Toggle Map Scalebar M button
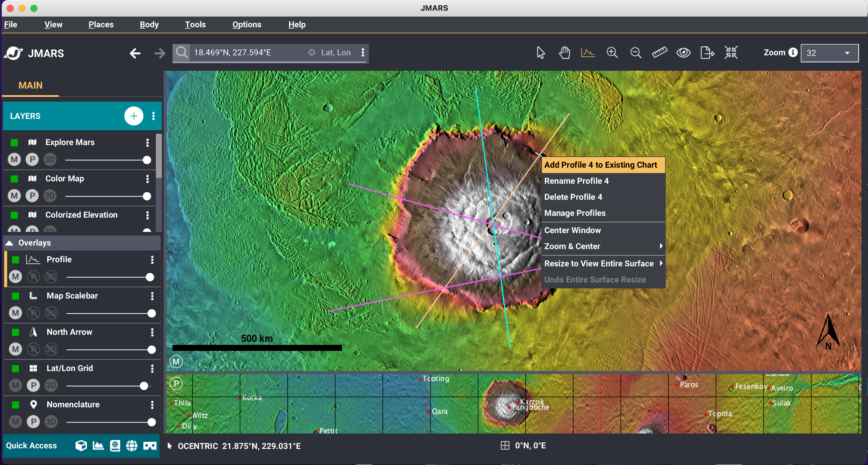Screen dimensions: 868x465 pos(15,313)
